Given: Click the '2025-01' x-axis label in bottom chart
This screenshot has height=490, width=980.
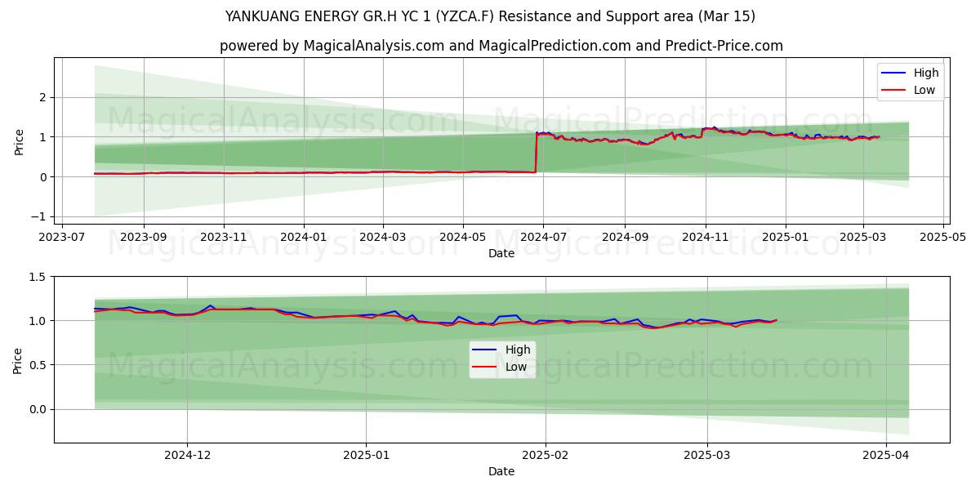Looking at the screenshot, I should click(x=366, y=457).
